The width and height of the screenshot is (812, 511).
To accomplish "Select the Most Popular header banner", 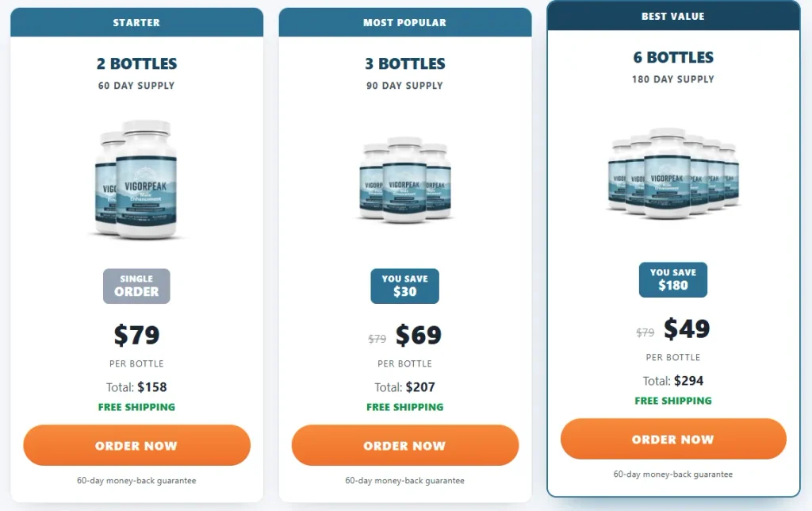I will [x=405, y=22].
